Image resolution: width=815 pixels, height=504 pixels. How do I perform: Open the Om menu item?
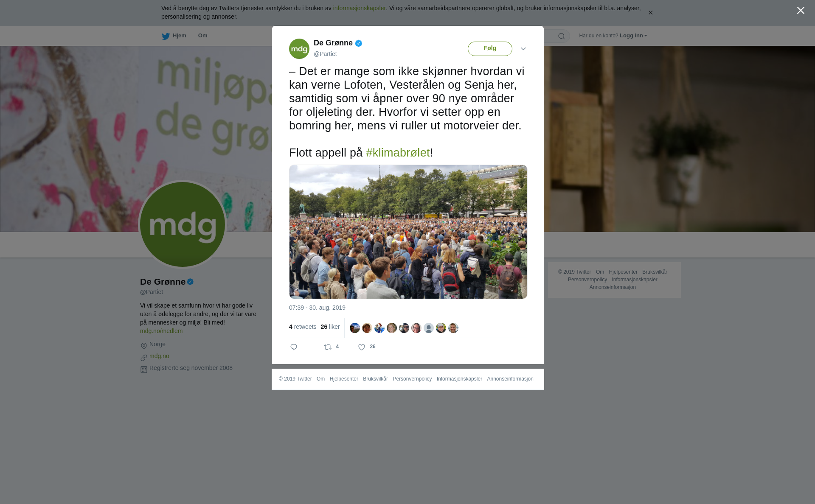pos(202,36)
